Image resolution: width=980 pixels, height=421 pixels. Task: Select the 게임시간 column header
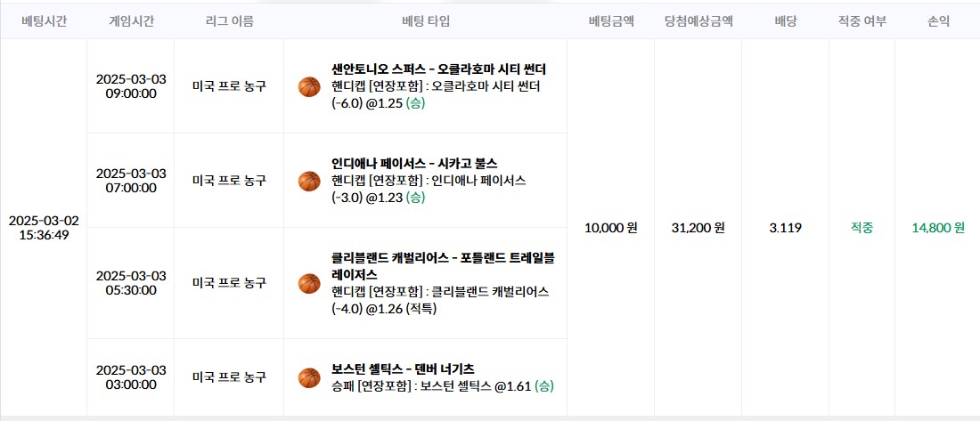coord(131,21)
